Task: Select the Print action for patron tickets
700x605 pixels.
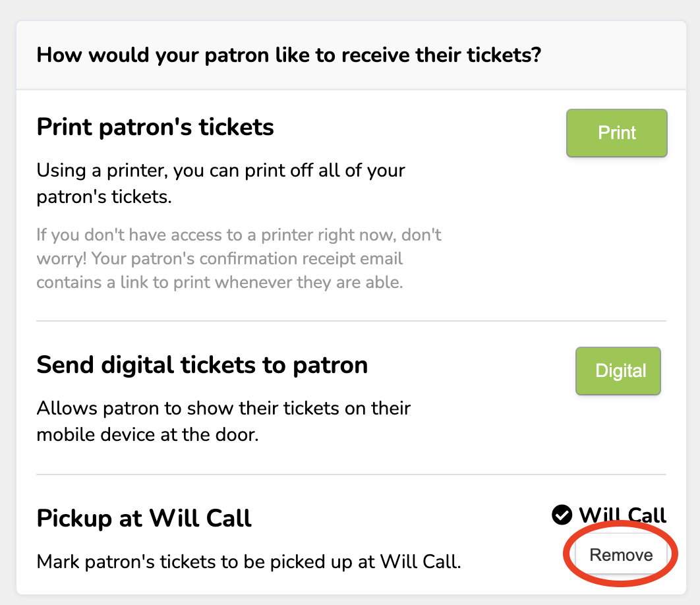Action: [x=616, y=132]
